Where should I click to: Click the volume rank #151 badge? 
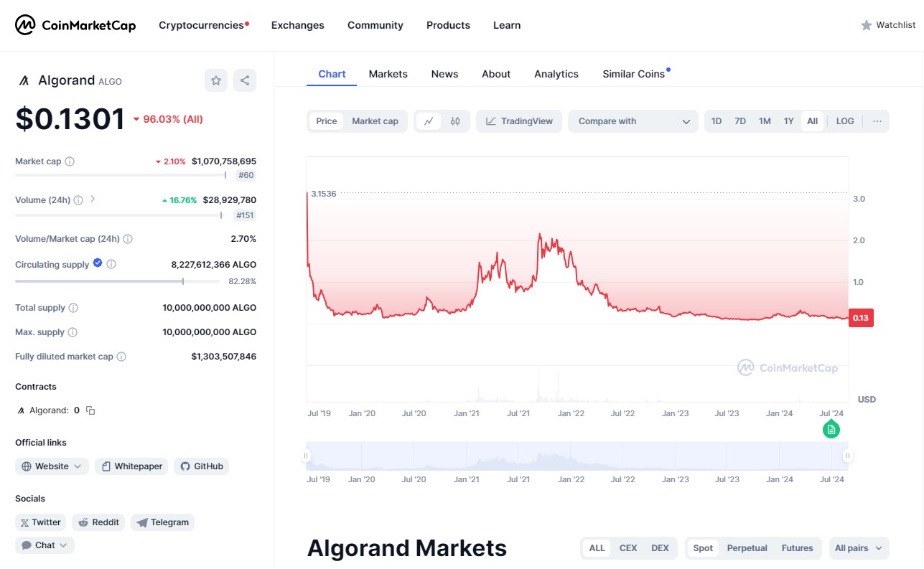[x=245, y=215]
